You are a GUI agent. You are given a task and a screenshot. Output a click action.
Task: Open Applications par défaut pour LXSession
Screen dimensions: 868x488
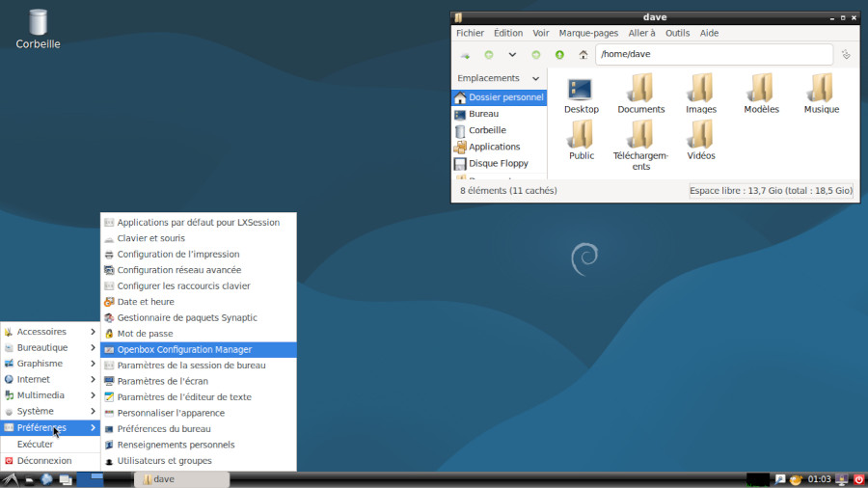pyautogui.click(x=198, y=223)
